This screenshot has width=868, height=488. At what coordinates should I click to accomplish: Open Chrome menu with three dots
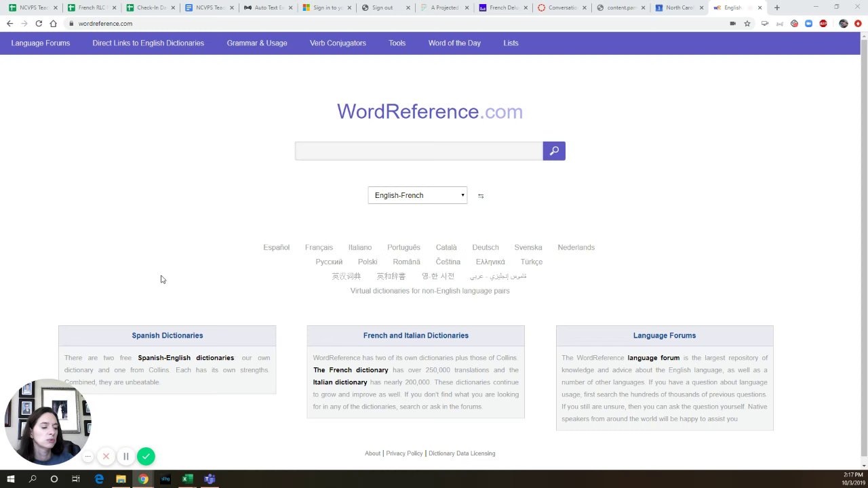[858, 24]
